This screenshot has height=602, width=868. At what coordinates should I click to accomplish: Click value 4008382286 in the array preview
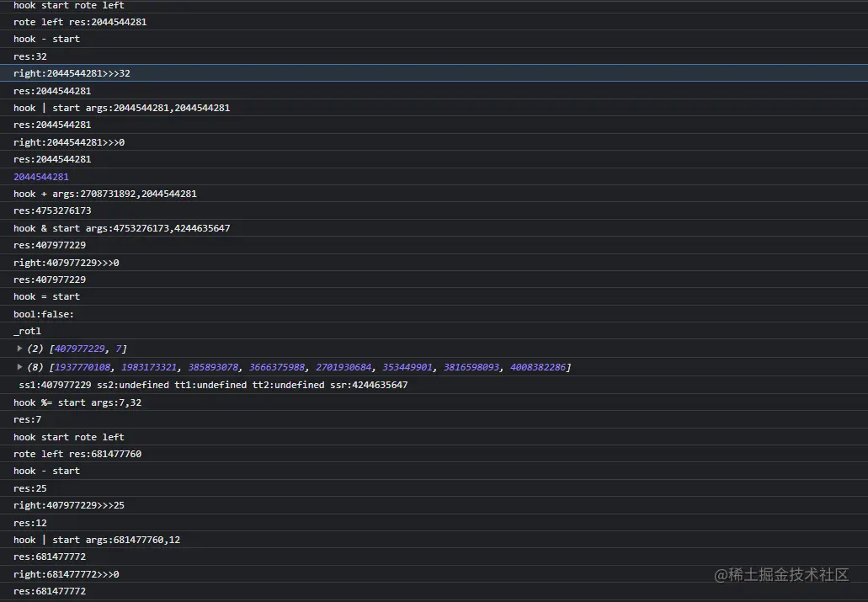coord(538,367)
